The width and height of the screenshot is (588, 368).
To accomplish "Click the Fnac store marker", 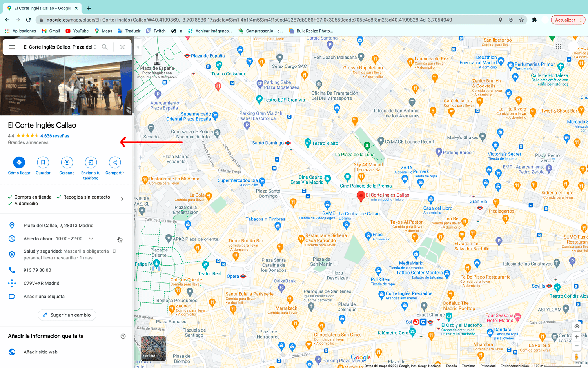I will click(x=368, y=235).
